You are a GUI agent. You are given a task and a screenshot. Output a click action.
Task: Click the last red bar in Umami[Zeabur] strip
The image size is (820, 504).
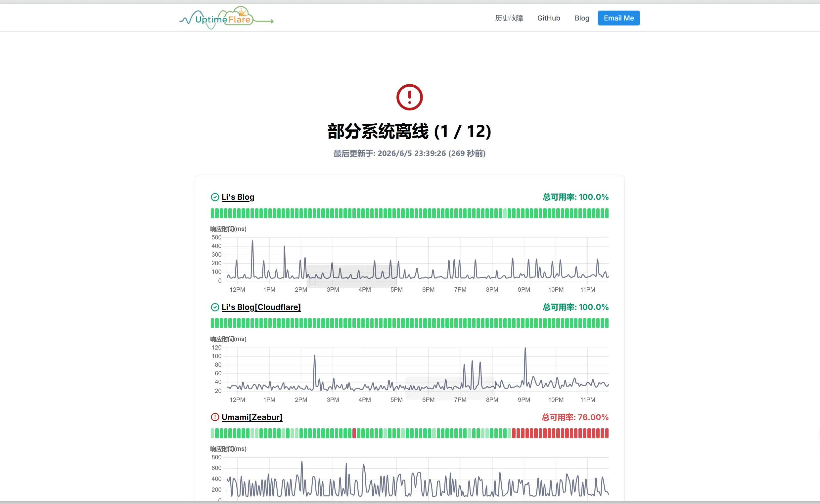coord(607,433)
